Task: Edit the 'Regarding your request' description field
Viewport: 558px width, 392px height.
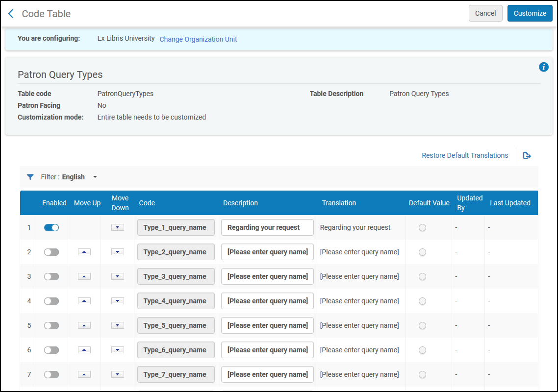Action: (x=267, y=227)
